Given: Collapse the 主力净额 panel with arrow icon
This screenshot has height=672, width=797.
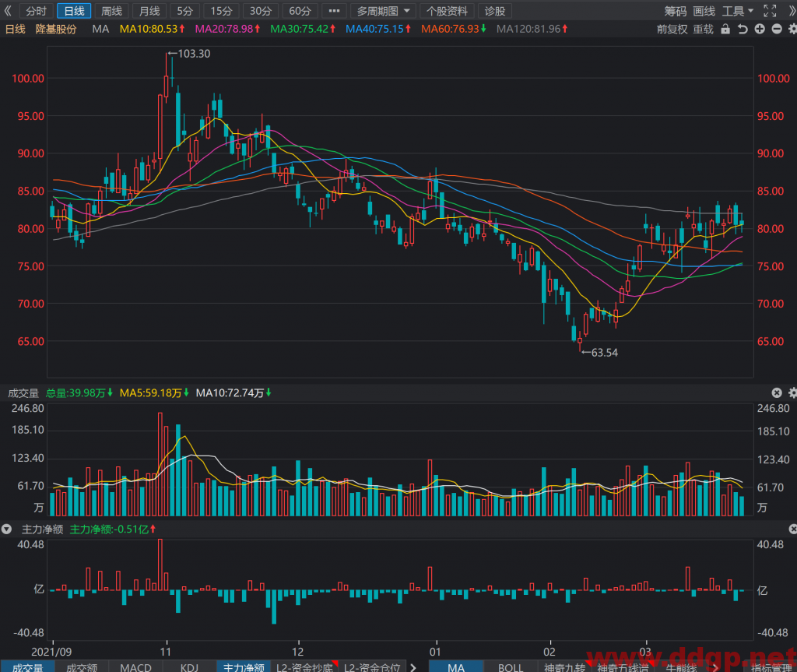Looking at the screenshot, I should click(6, 530).
